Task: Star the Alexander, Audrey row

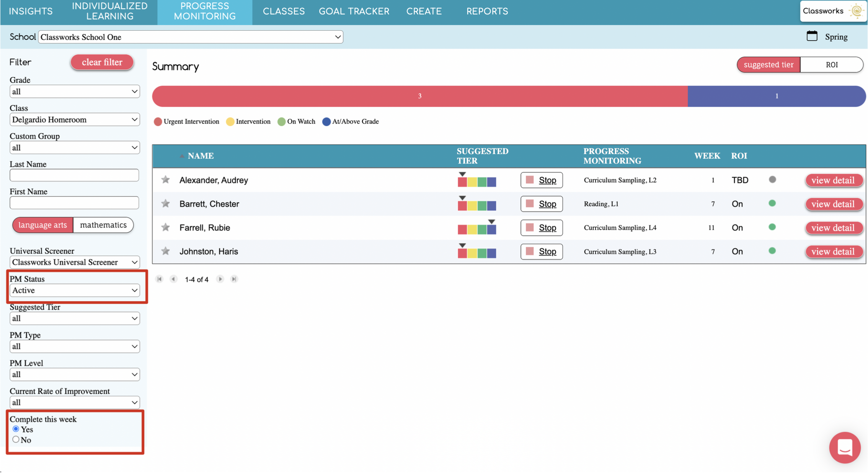Action: point(165,180)
